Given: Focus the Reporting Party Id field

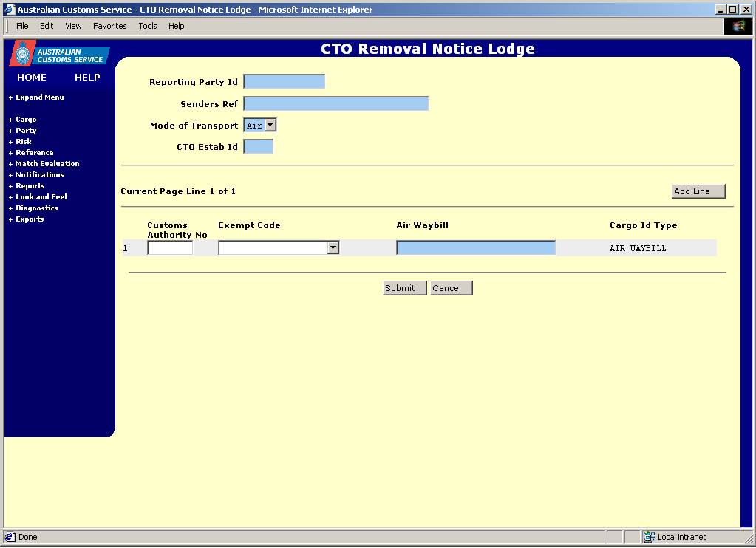Looking at the screenshot, I should pyautogui.click(x=284, y=81).
